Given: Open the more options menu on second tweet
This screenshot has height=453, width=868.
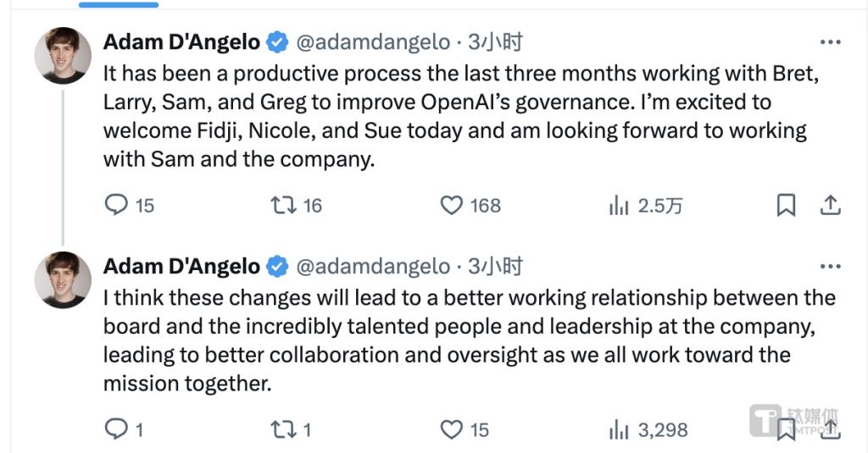Looking at the screenshot, I should pyautogui.click(x=831, y=267).
